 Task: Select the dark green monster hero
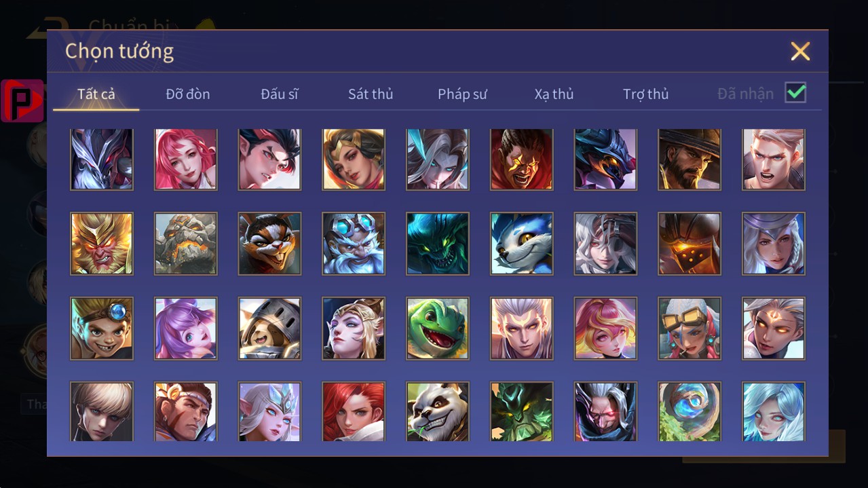tap(438, 244)
